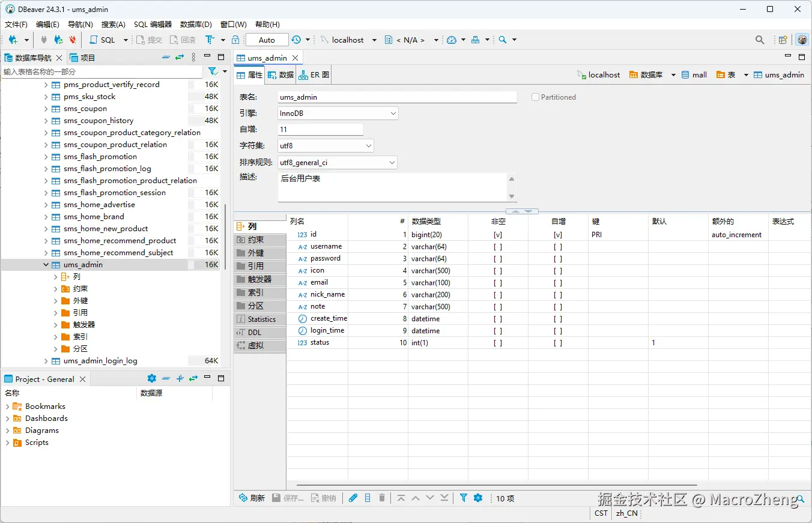Screen dimensions: 812x523
Task: Open the column configuration gear at bottom
Action: [478, 498]
